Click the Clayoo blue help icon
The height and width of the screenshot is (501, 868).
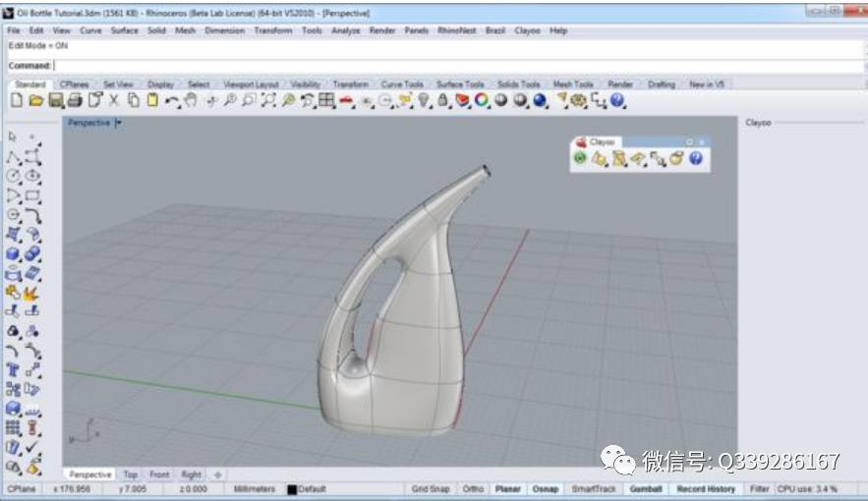pyautogui.click(x=696, y=158)
